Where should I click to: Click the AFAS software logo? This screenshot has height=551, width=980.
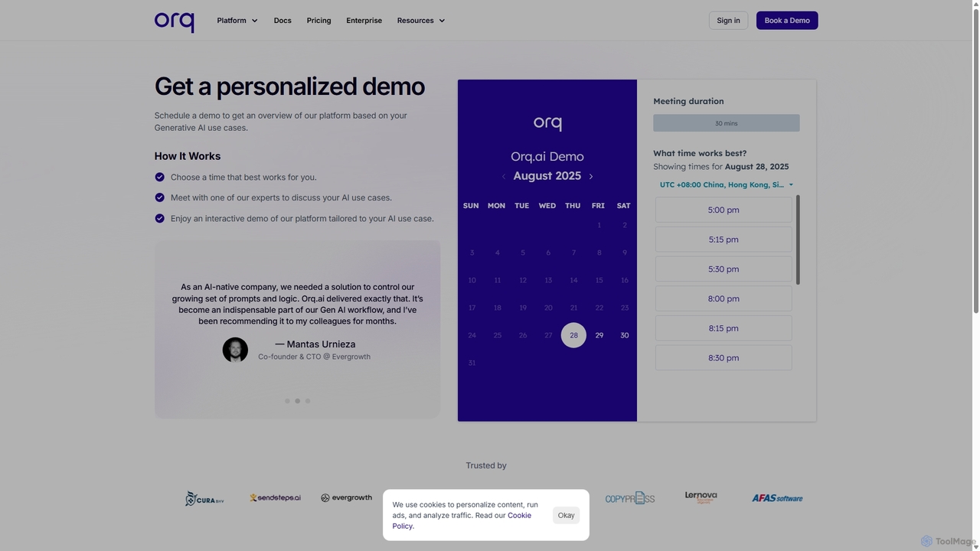(x=777, y=498)
